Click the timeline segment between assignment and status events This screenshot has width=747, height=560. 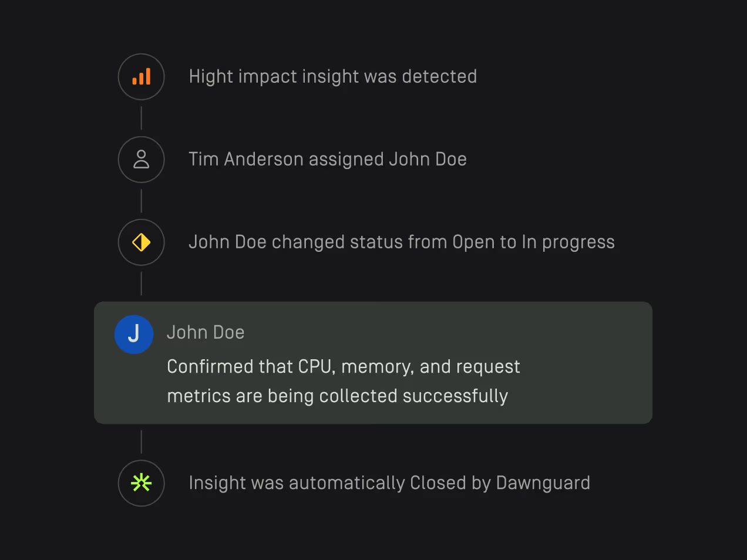coord(141,201)
